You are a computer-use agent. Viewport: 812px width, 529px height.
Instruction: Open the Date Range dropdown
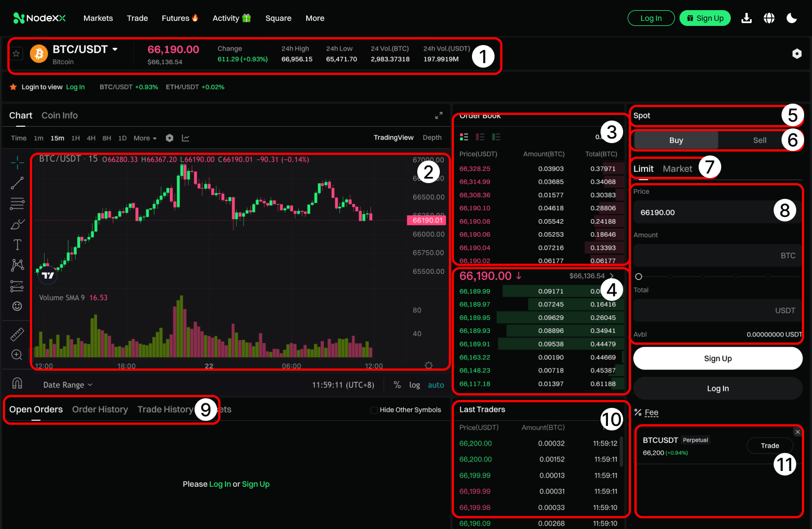tap(68, 385)
